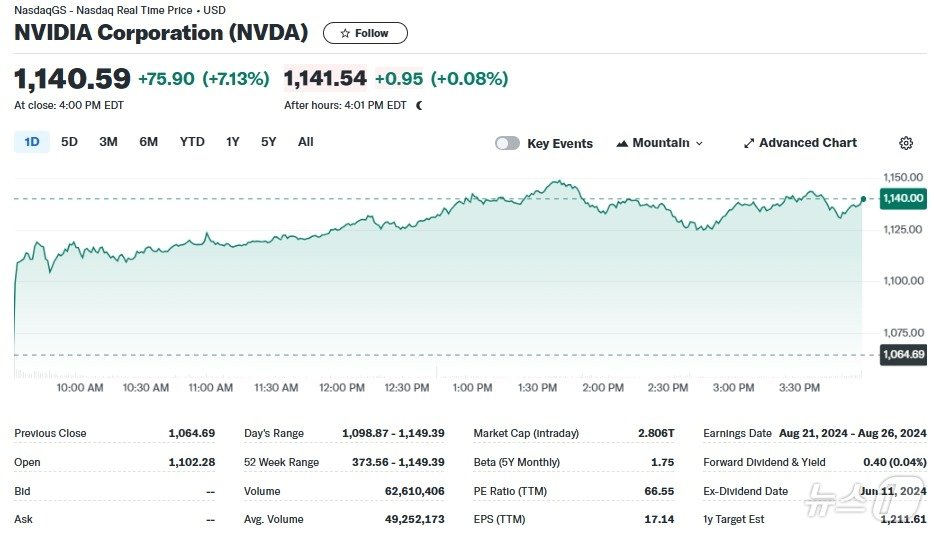Select the YTD range tab
The height and width of the screenshot is (533, 934).
coord(192,142)
